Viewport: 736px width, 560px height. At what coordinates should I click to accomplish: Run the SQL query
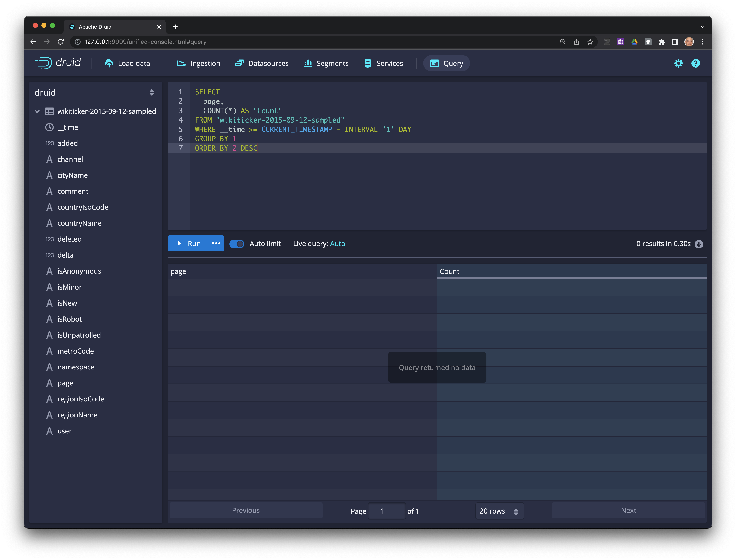click(188, 244)
